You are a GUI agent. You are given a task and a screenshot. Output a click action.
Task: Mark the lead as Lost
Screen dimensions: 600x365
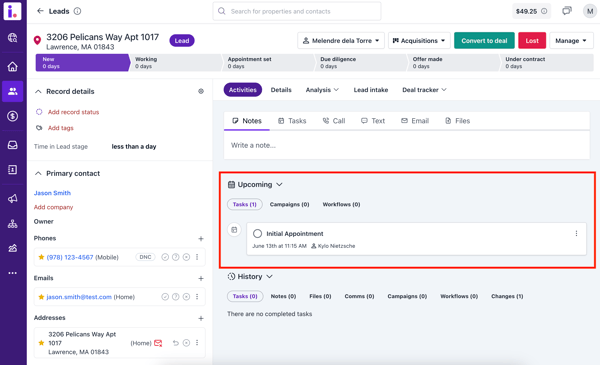click(x=532, y=41)
